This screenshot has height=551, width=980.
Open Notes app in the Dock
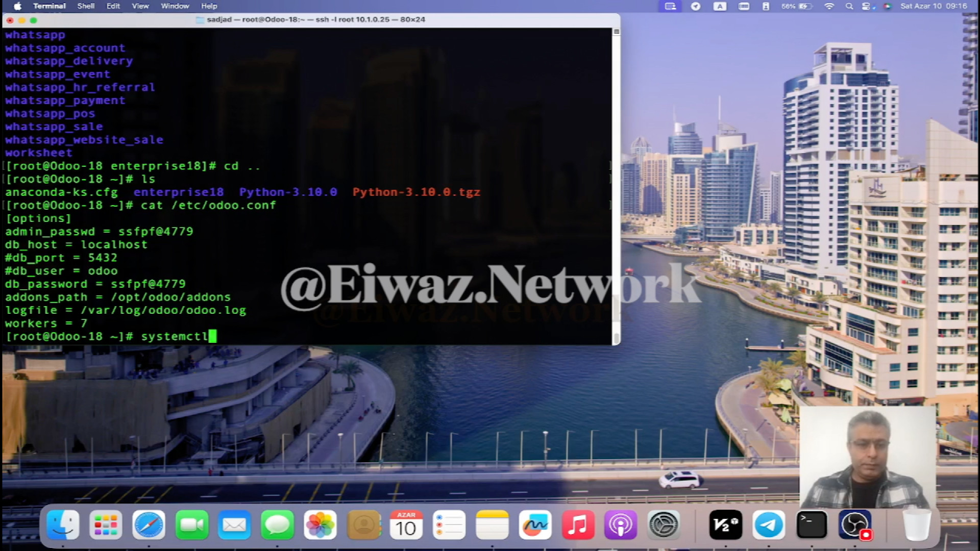(x=492, y=524)
